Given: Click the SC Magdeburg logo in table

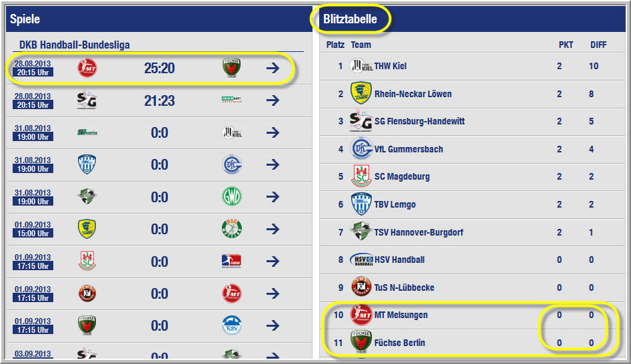Looking at the screenshot, I should pyautogui.click(x=361, y=177).
